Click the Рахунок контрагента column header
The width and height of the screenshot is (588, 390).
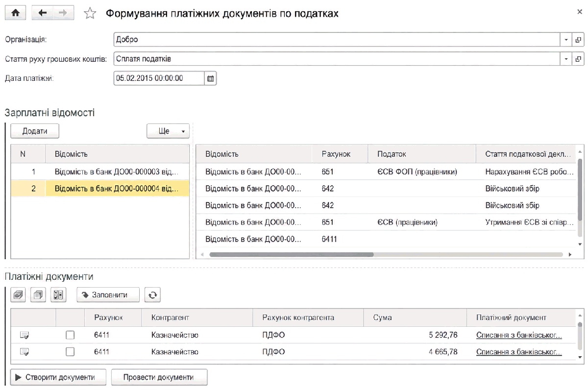point(308,317)
